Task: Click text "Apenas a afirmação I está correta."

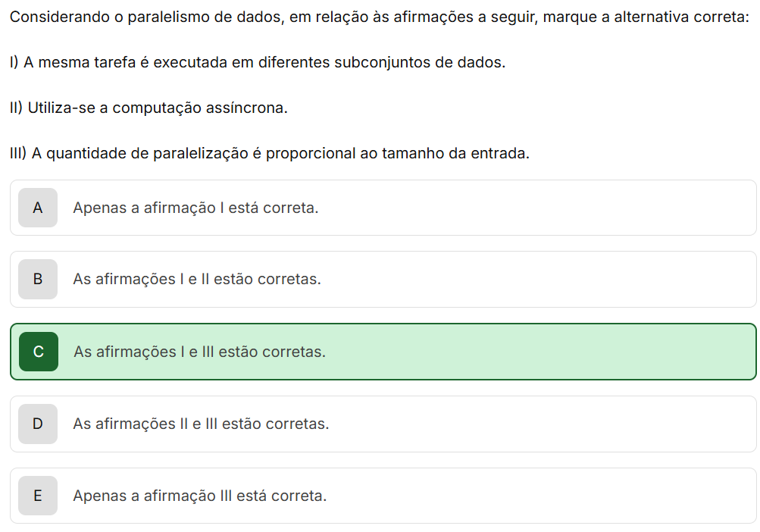Action: (x=195, y=208)
